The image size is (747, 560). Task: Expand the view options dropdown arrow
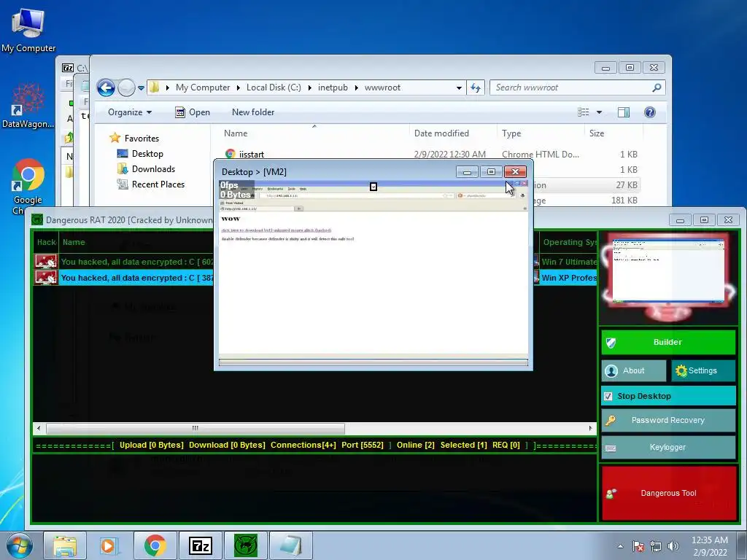pyautogui.click(x=600, y=112)
